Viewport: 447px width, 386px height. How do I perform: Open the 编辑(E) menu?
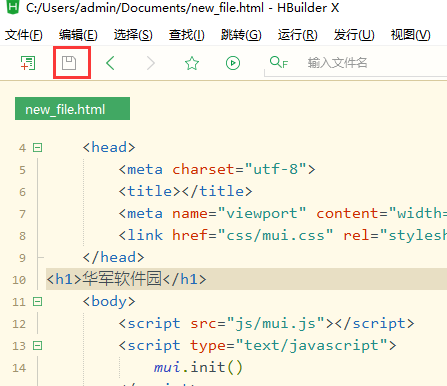coord(78,35)
